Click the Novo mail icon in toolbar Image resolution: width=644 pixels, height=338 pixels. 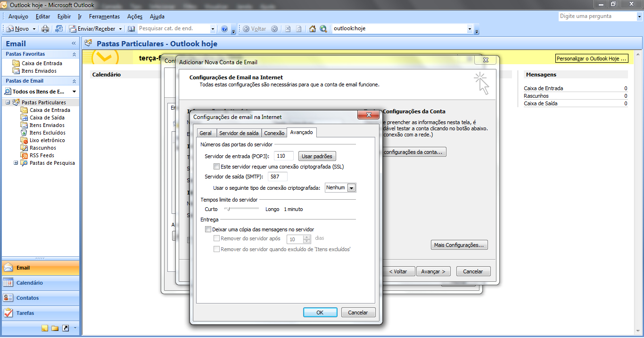(10, 29)
